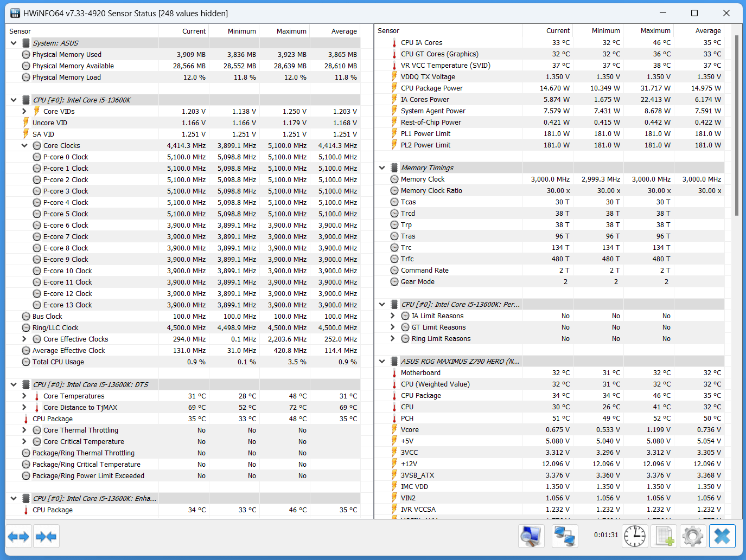
Task: Click the Total CPU Usage icon
Action: pos(26,362)
